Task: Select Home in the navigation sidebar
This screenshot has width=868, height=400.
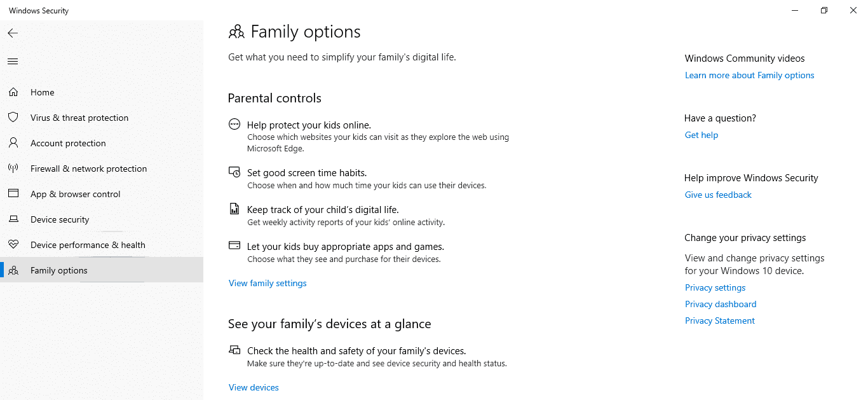Action: point(42,92)
